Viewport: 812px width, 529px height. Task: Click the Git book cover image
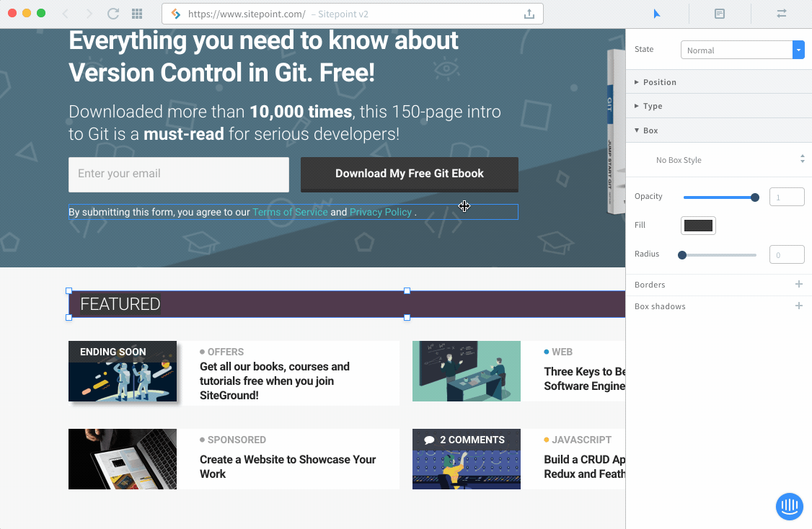[x=615, y=131]
